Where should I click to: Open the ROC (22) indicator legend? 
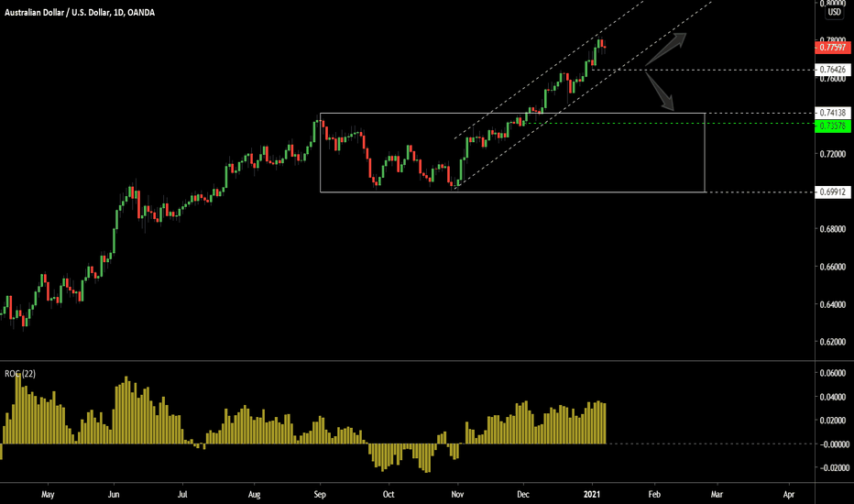(x=20, y=374)
